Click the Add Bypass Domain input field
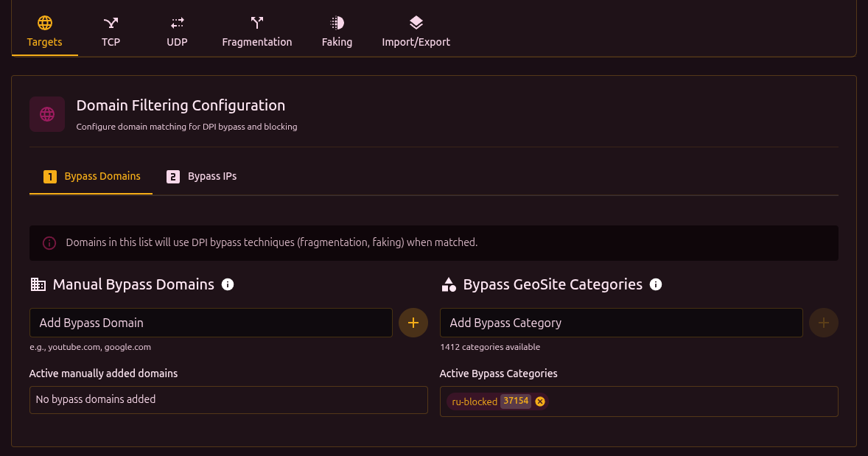 [x=211, y=323]
